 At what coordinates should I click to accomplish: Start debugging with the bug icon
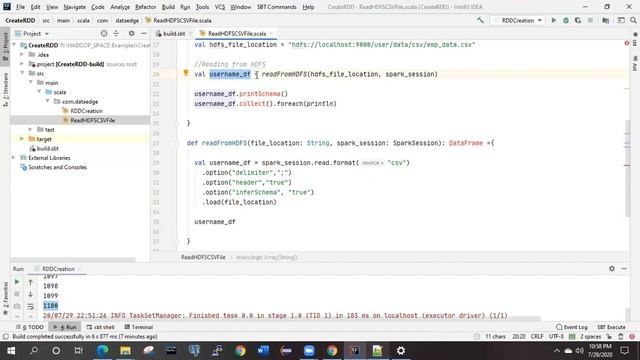[566, 20]
